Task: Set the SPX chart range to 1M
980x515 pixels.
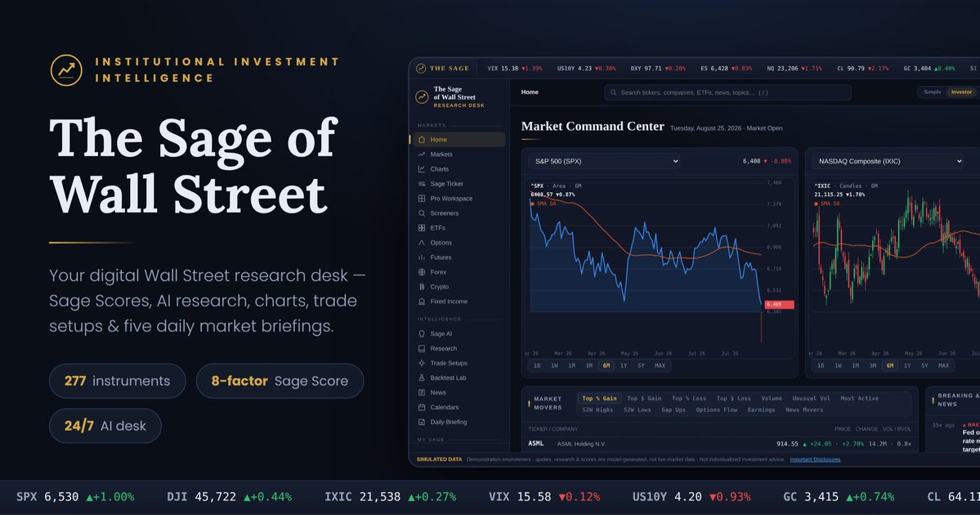Action: click(571, 365)
